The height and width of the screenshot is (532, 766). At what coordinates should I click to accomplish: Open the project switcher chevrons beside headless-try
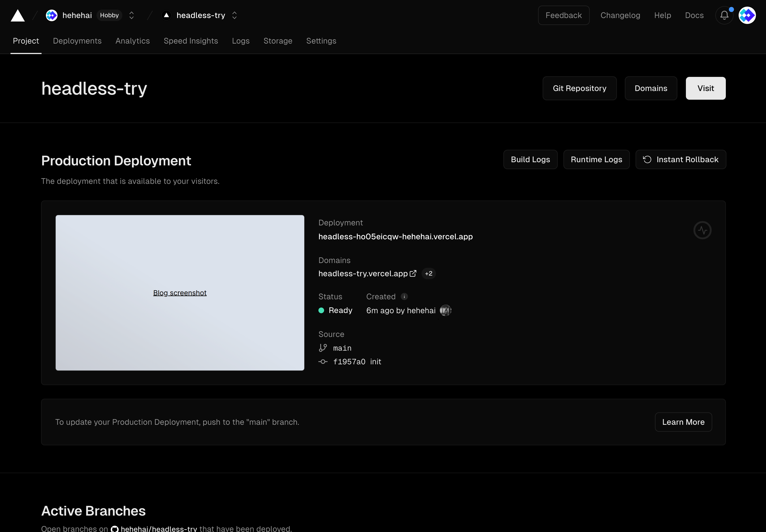234,15
